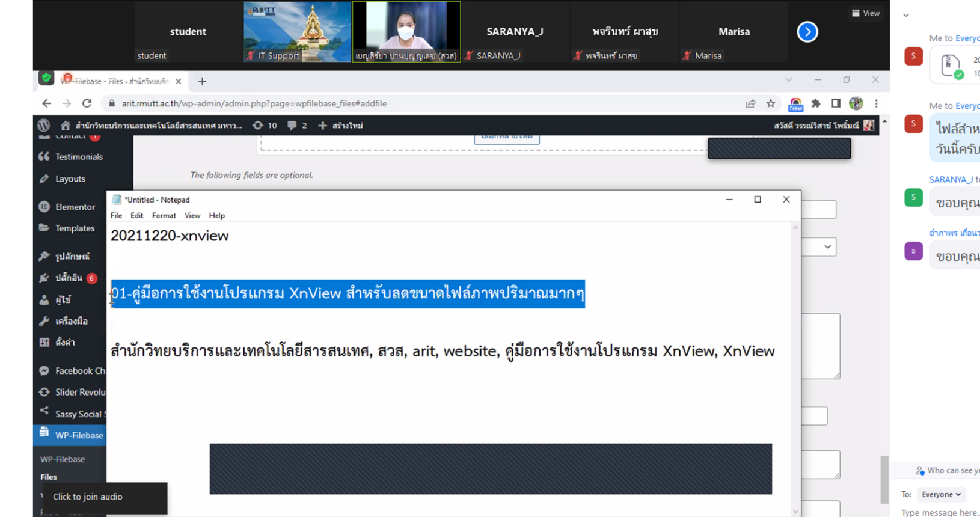This screenshot has height=517, width=980.
Task: Open a new browser tab
Action: click(202, 81)
